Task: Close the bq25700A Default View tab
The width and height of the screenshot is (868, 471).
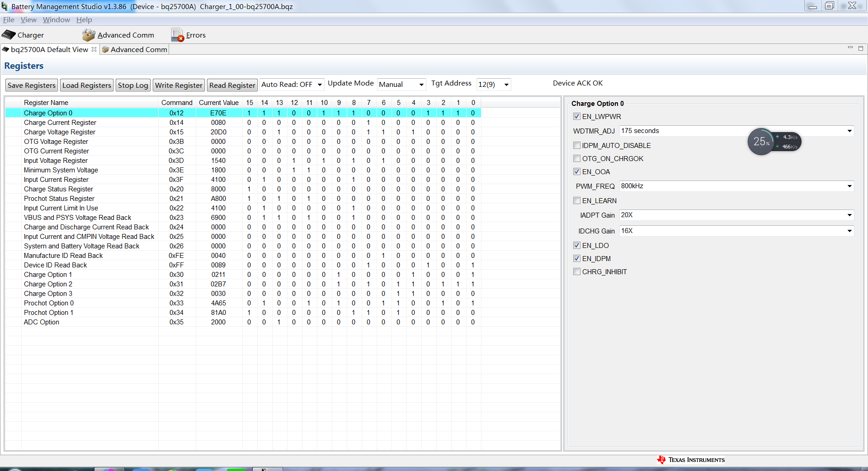Action: [94, 49]
